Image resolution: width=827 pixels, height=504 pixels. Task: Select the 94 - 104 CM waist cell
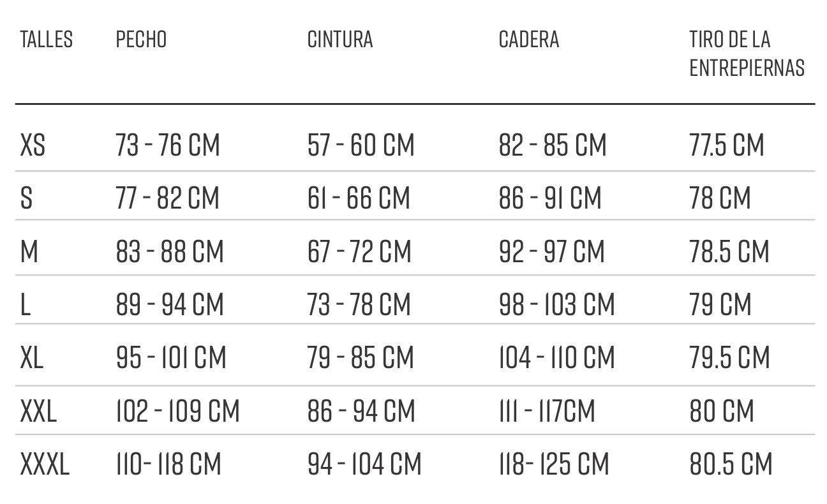(x=364, y=464)
